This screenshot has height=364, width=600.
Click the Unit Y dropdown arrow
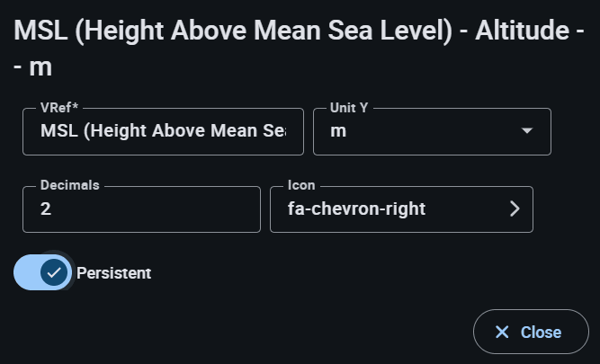point(527,131)
